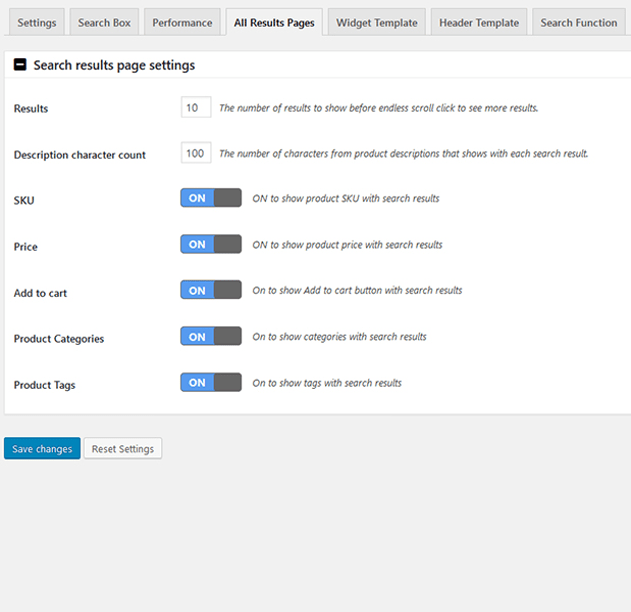631x612 pixels.
Task: Click 'On to show tags' help text
Action: [x=327, y=383]
